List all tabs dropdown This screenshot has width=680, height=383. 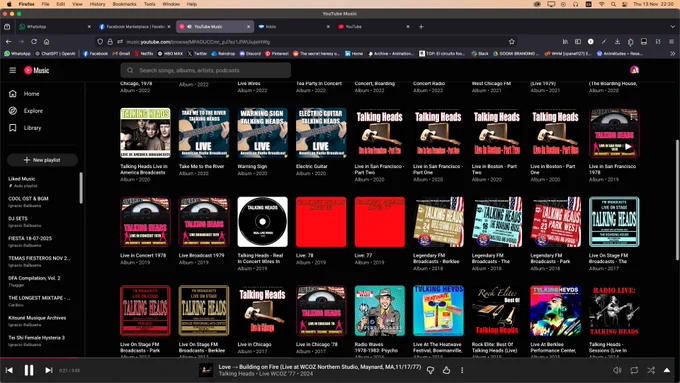coord(672,26)
